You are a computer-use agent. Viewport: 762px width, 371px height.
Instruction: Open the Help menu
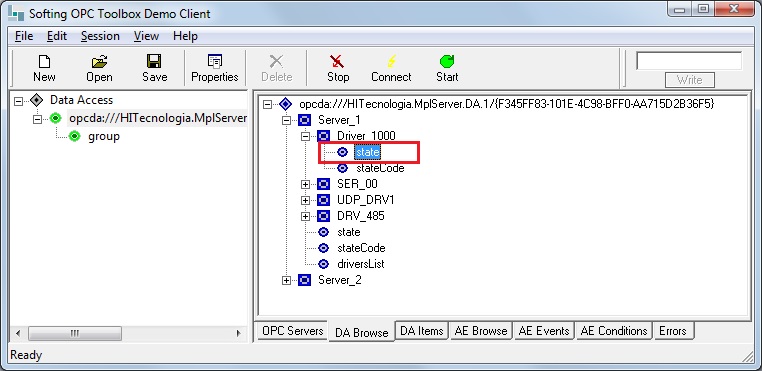(x=186, y=36)
